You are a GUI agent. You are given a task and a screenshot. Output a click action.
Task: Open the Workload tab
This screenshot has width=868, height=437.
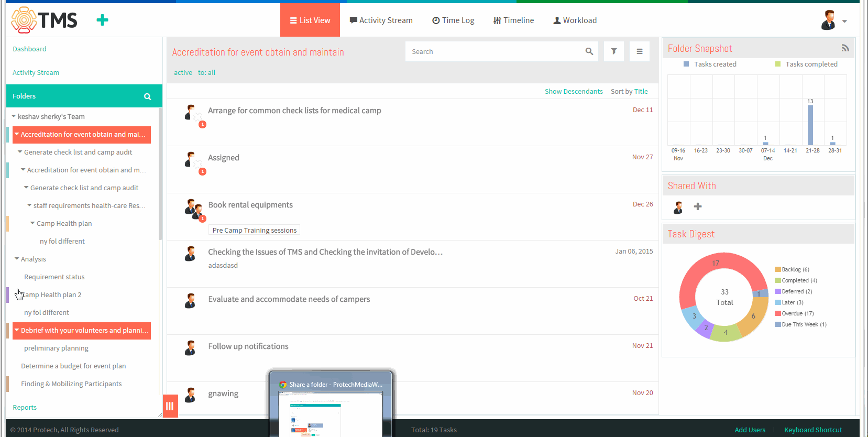tap(575, 20)
